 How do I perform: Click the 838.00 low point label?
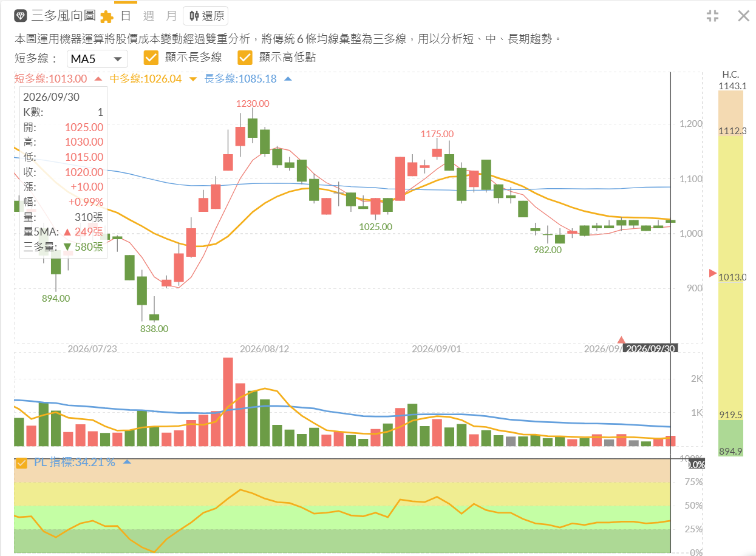point(154,328)
